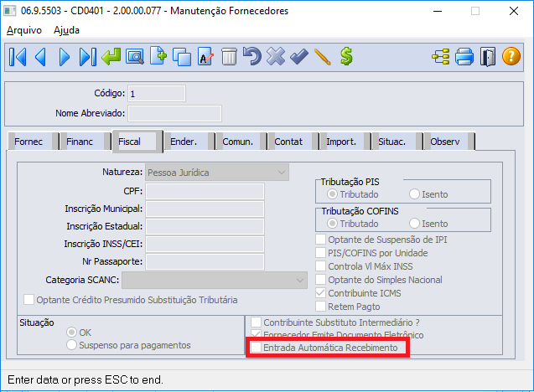
Task: Select Tributado under Tributação PIS
Action: [x=332, y=194]
